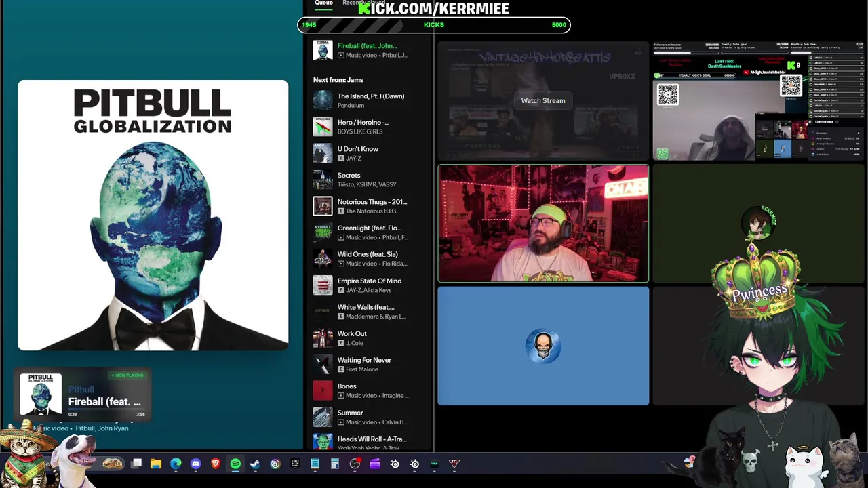The image size is (868, 488).
Task: Click the now playing widget album art
Action: 41,394
